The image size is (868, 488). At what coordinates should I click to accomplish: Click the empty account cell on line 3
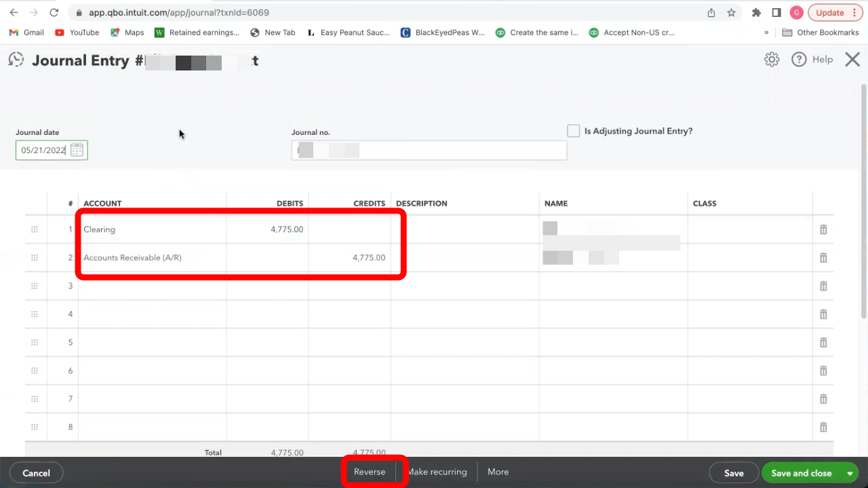click(x=153, y=286)
